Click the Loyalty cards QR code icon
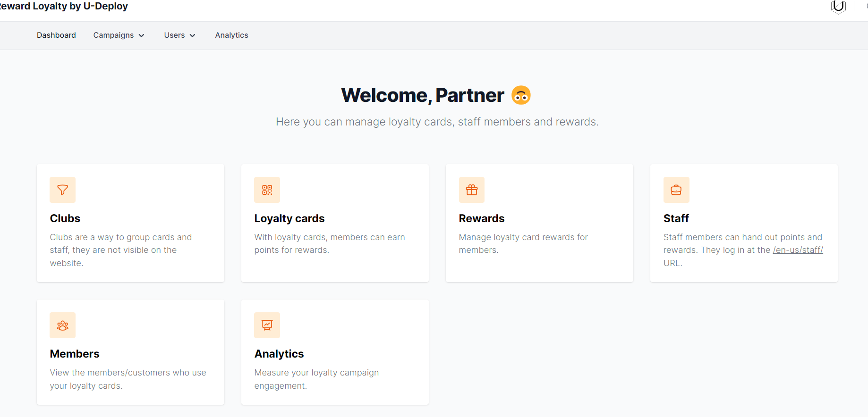Image resolution: width=868 pixels, height=417 pixels. [x=267, y=190]
